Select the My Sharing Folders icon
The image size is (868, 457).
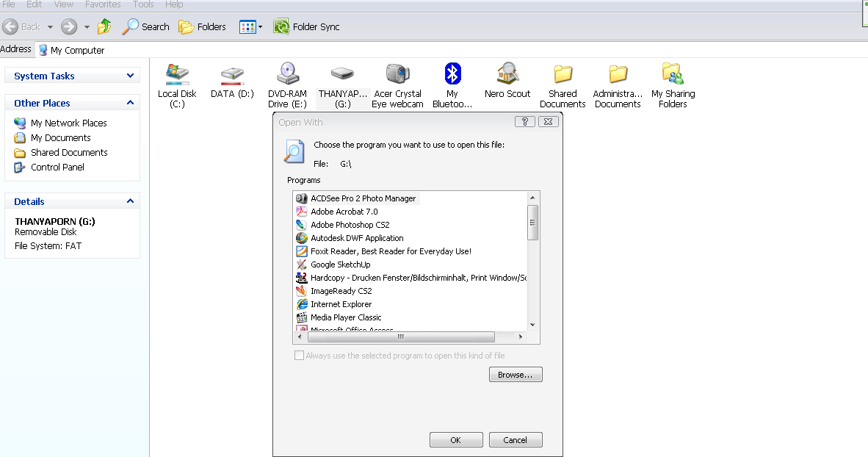click(673, 73)
